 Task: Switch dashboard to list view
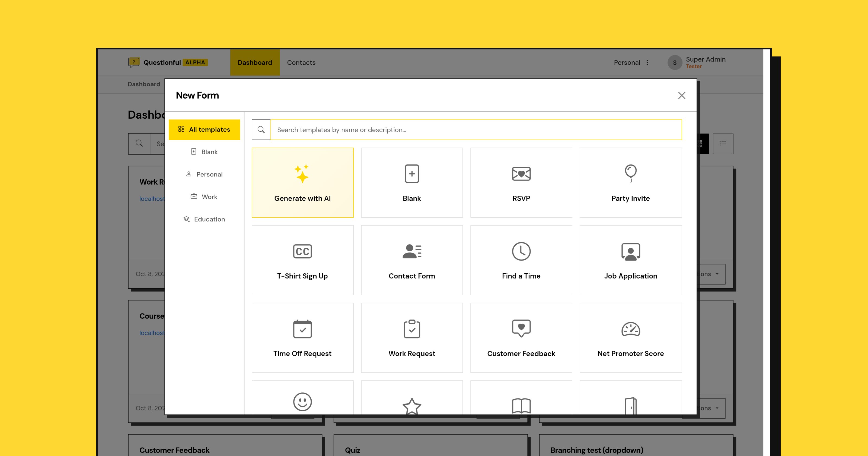point(723,143)
